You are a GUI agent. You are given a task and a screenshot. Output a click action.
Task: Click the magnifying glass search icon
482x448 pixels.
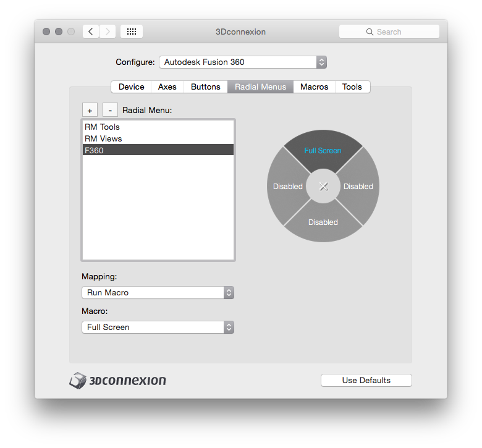pyautogui.click(x=370, y=32)
